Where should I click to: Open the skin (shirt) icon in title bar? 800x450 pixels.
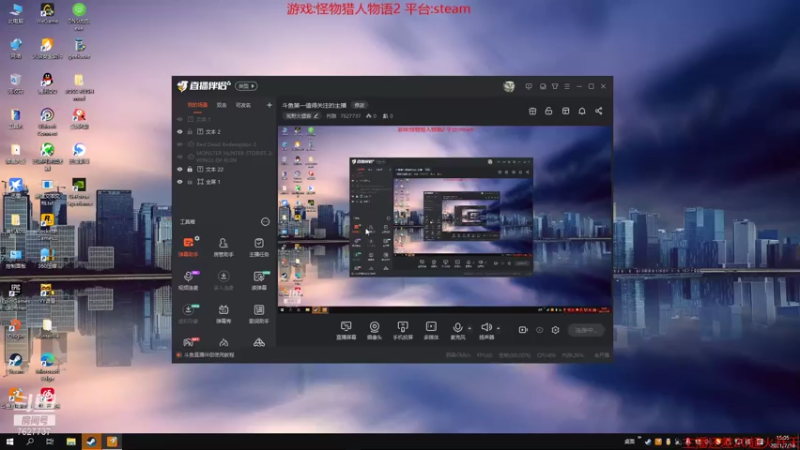[x=555, y=86]
